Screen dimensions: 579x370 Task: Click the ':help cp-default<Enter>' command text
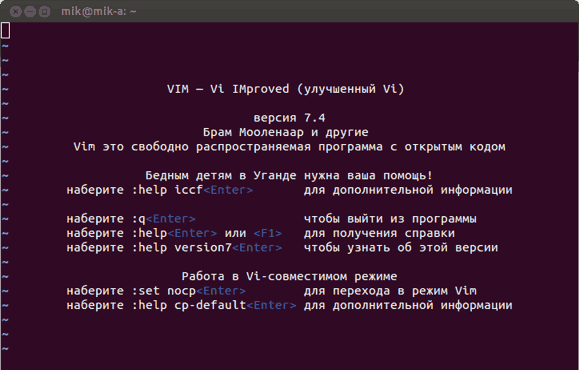coord(214,305)
